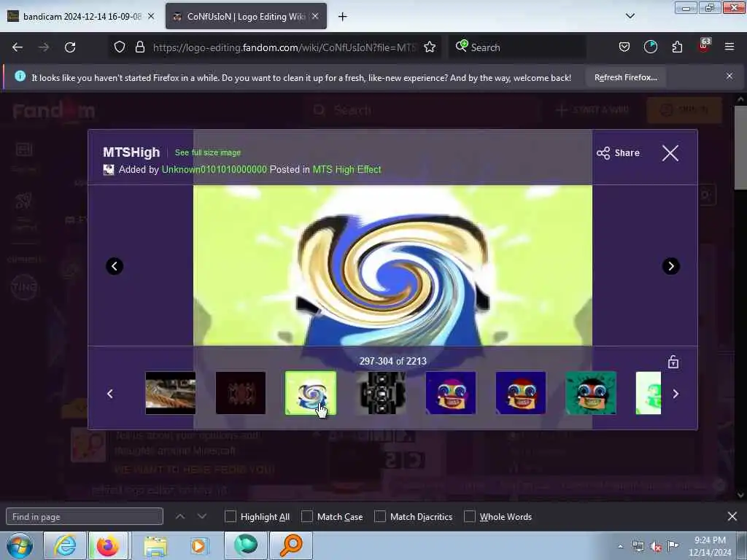Click the circular account icon in toolbar
The width and height of the screenshot is (747, 560).
(x=650, y=47)
